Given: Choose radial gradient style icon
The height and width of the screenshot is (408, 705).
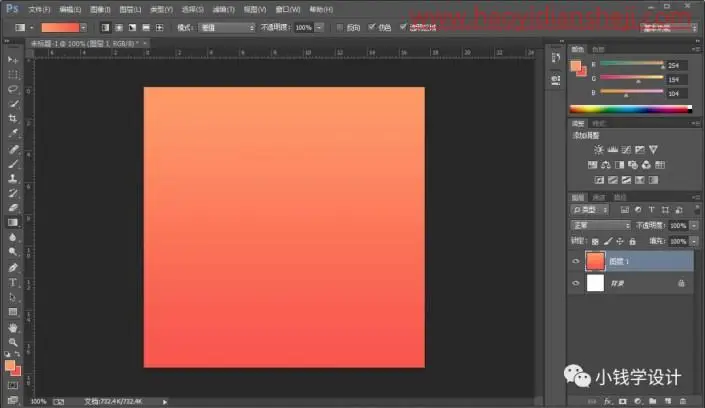Looking at the screenshot, I should 119,28.
